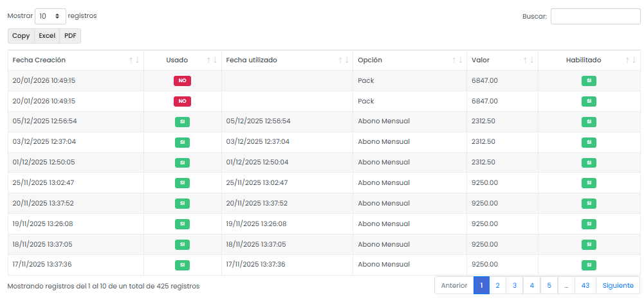
Task: Sort by the Fecha utilizado column header
Action: 287,60
